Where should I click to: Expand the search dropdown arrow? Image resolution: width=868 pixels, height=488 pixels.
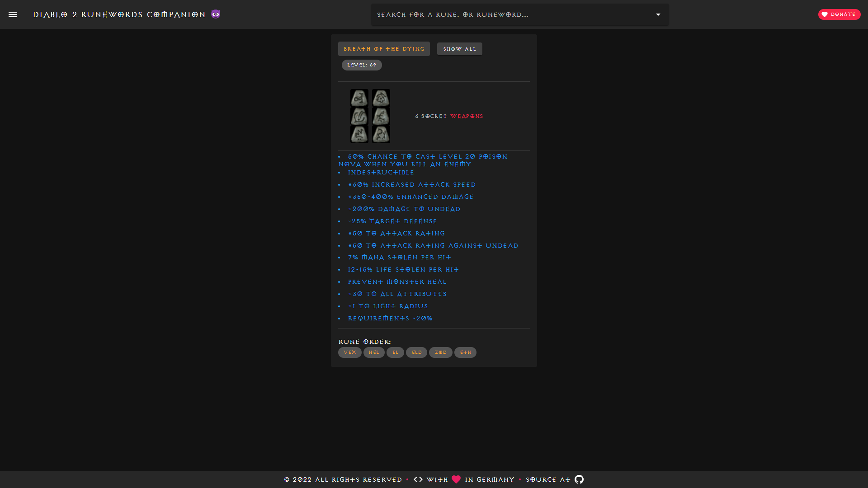[658, 14]
